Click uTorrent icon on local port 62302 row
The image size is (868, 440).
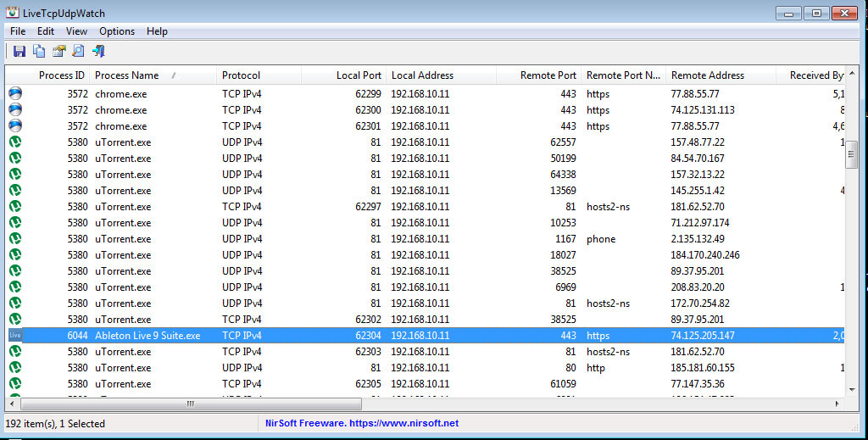pos(15,319)
